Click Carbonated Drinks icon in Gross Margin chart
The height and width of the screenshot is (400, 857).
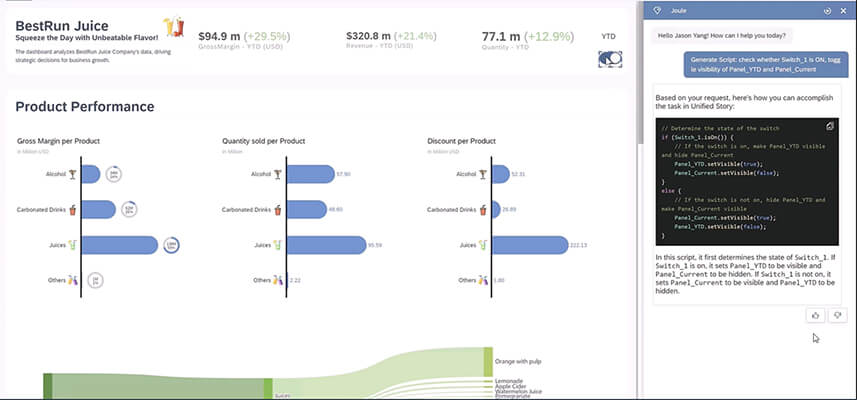73,210
